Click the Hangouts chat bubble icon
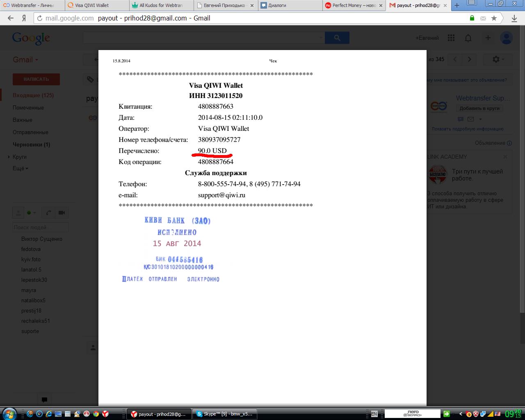The height and width of the screenshot is (420, 525). pyautogui.click(x=44, y=399)
